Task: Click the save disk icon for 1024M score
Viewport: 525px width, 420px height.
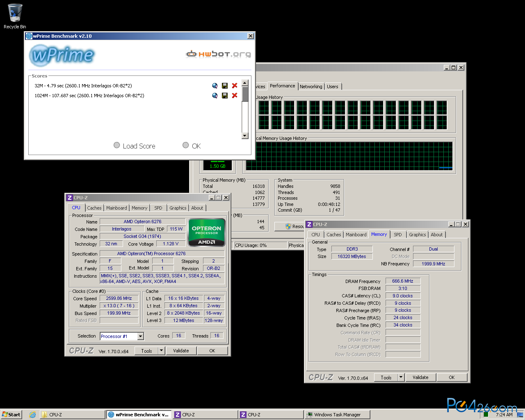Action: [x=225, y=96]
